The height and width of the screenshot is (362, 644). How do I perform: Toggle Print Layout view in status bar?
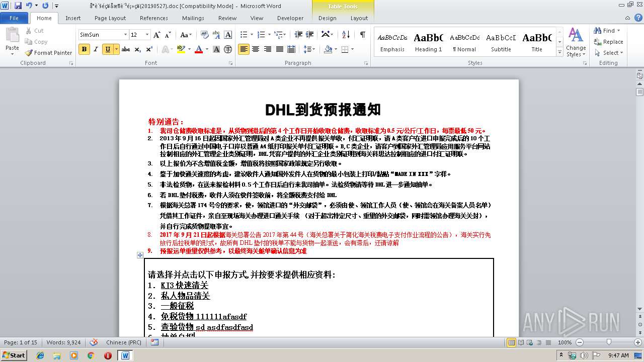point(512,342)
